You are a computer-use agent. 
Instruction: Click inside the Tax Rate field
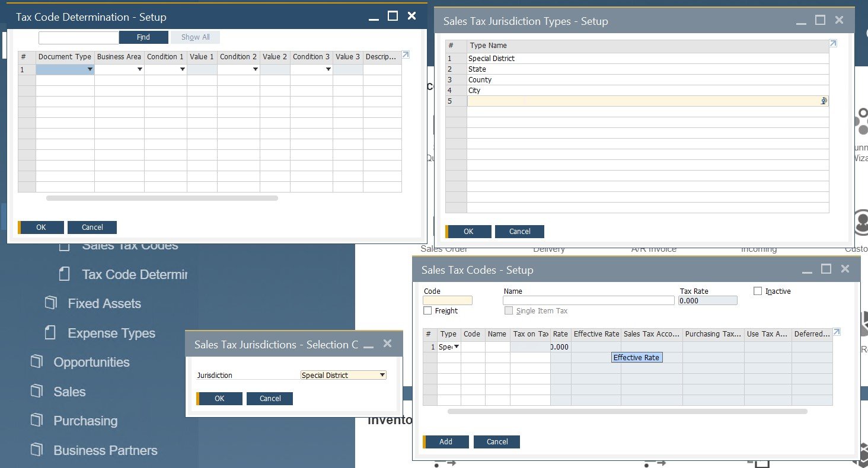[x=707, y=300]
